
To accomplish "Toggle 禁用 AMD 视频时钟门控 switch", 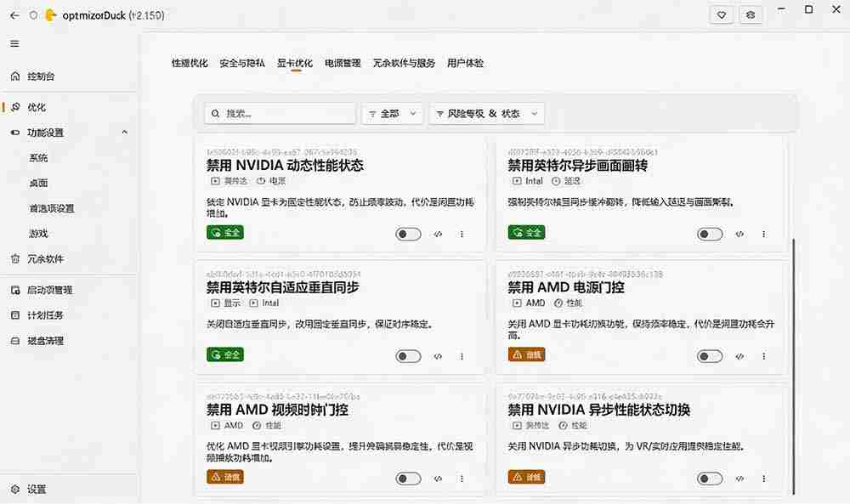I will point(408,479).
